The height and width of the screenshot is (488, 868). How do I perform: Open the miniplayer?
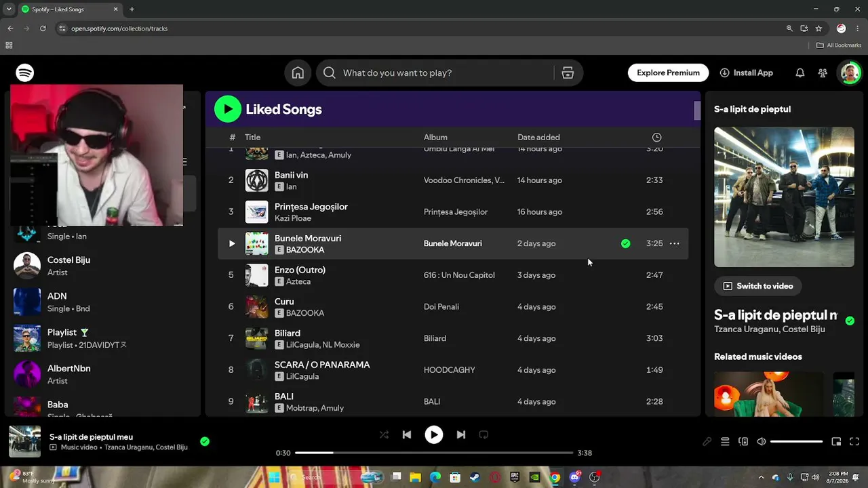click(836, 442)
